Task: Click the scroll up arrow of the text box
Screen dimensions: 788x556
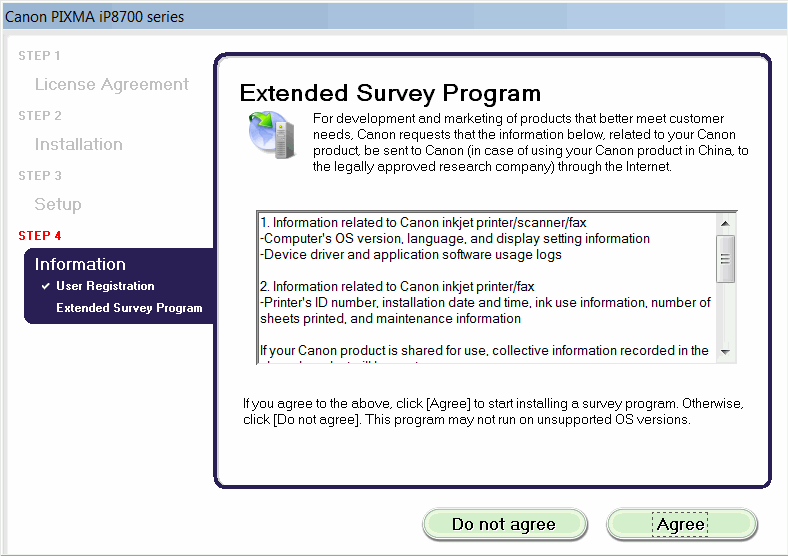Action: point(727,222)
